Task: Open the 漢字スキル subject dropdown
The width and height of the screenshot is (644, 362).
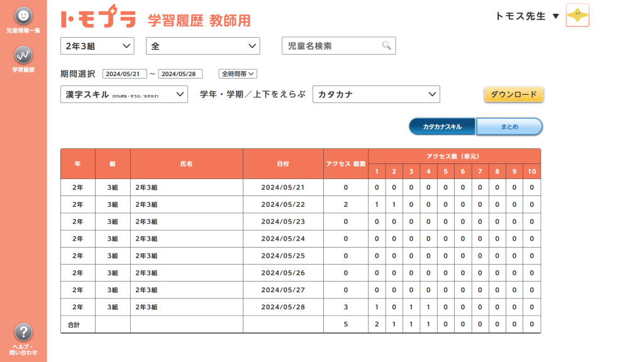Action: coord(124,94)
